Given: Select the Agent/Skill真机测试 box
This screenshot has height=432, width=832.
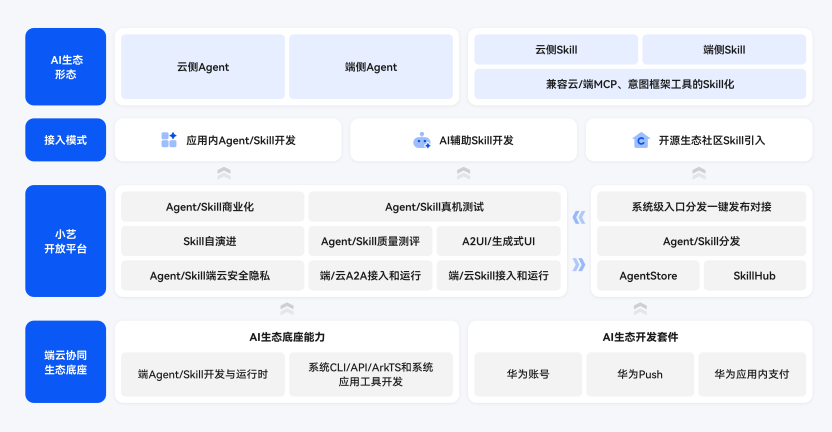Looking at the screenshot, I should pyautogui.click(x=434, y=207).
